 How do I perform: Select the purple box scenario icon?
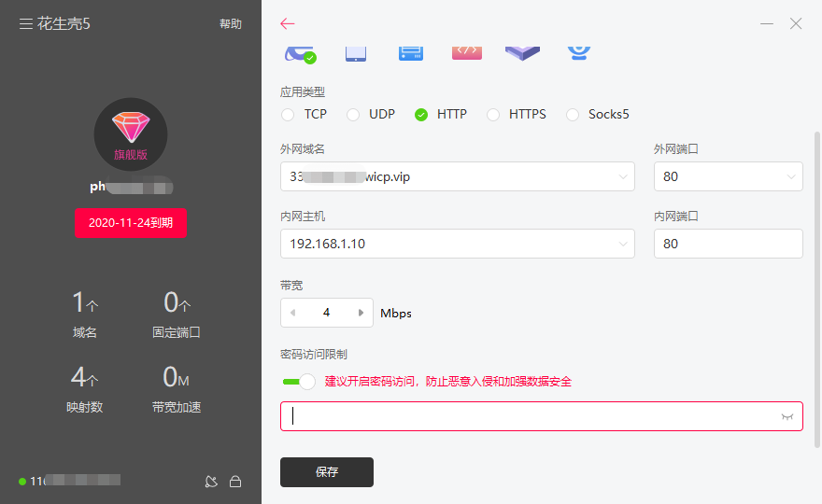pos(522,53)
